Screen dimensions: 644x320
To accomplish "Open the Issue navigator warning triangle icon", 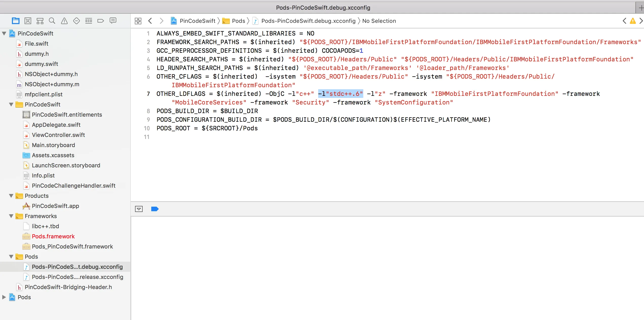I will [x=64, y=21].
